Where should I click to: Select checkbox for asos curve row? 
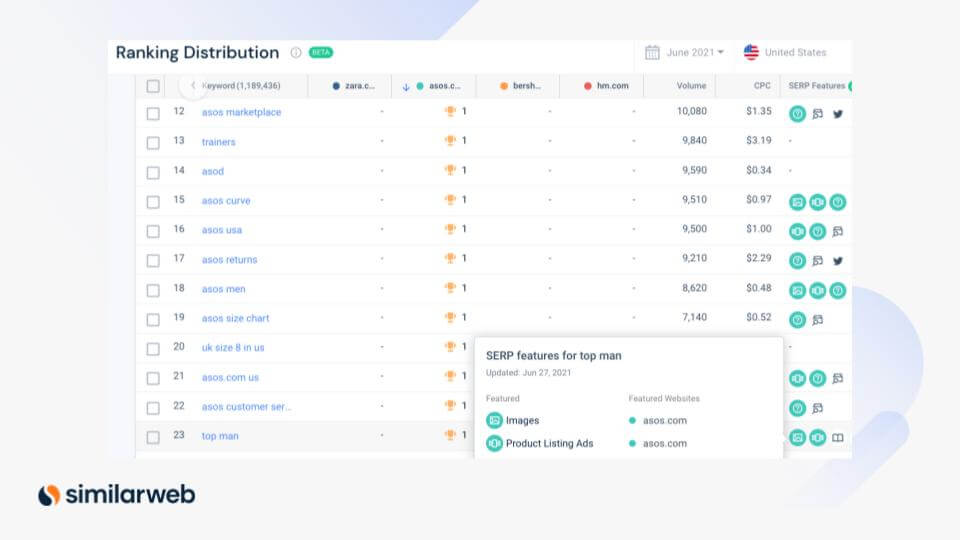click(153, 202)
